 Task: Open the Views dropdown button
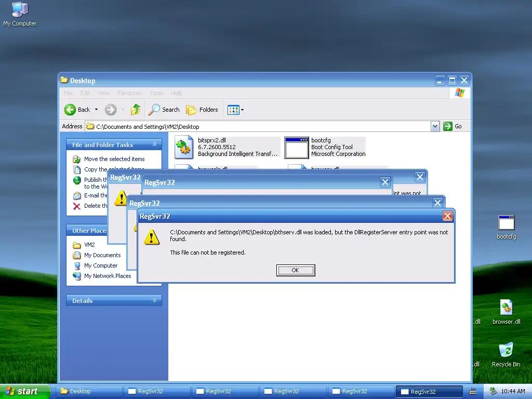[x=235, y=110]
